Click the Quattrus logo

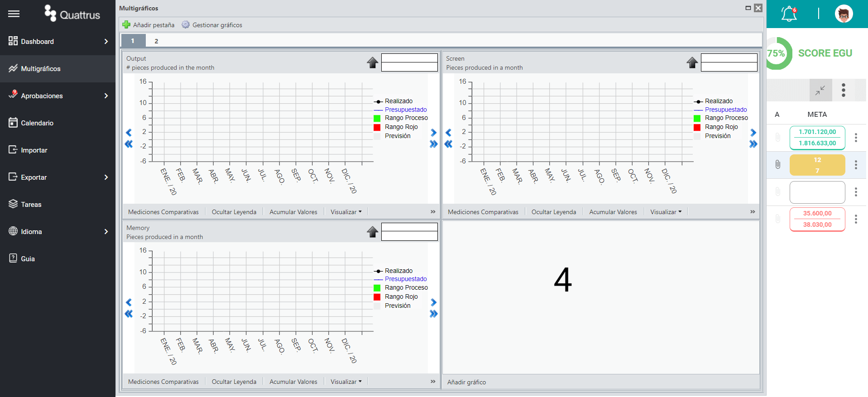(x=72, y=14)
